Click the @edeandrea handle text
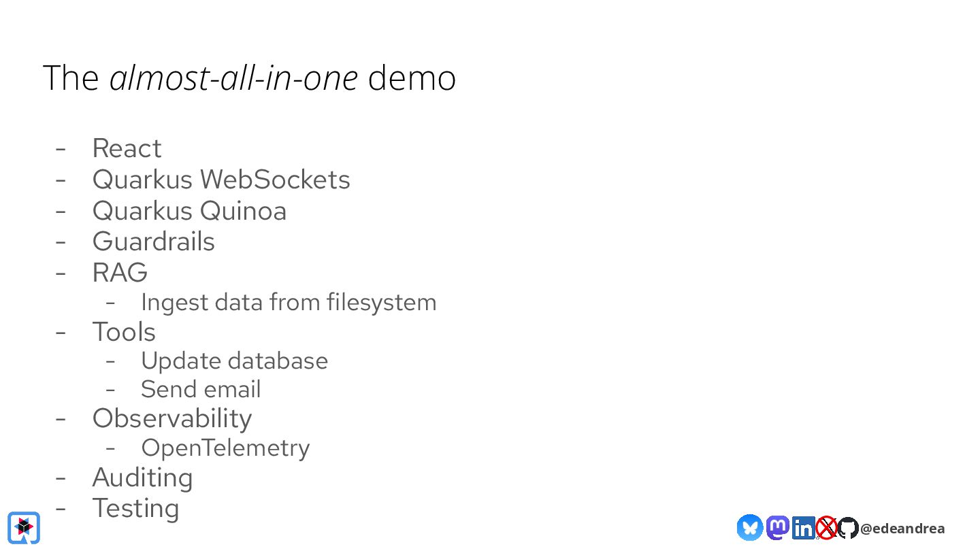Image resolution: width=980 pixels, height=551 pixels. [902, 529]
